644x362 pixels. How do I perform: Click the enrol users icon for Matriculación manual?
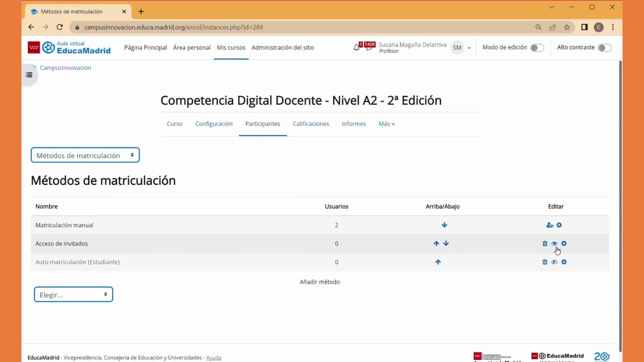point(549,225)
